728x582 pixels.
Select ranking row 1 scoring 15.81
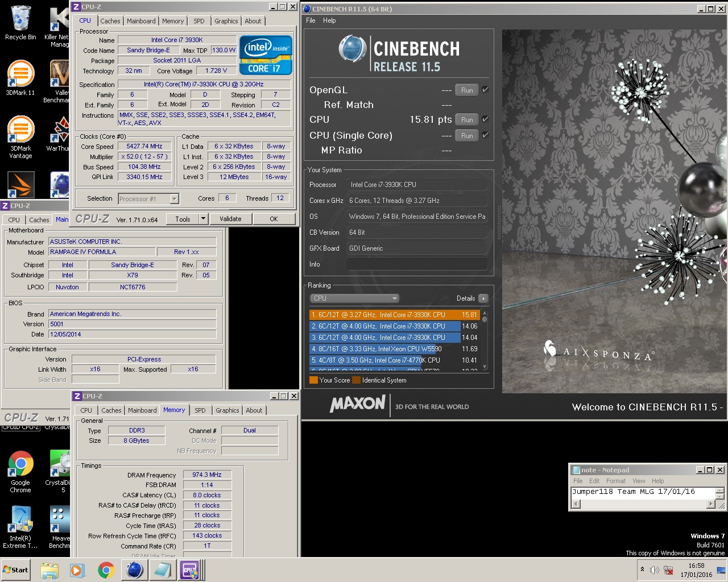[x=394, y=314]
